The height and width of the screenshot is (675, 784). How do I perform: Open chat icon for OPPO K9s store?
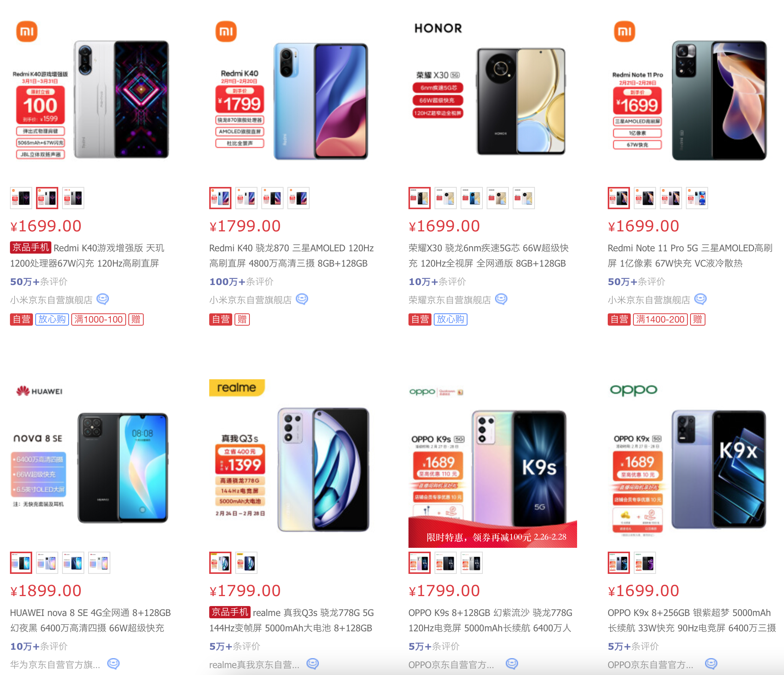tap(512, 664)
